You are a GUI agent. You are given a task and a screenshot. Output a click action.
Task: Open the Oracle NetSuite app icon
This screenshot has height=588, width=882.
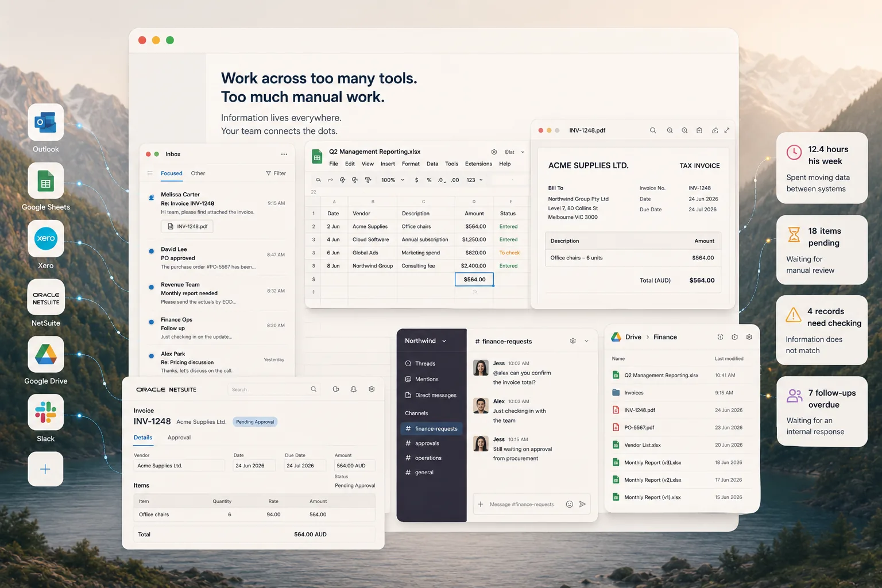coord(46,297)
